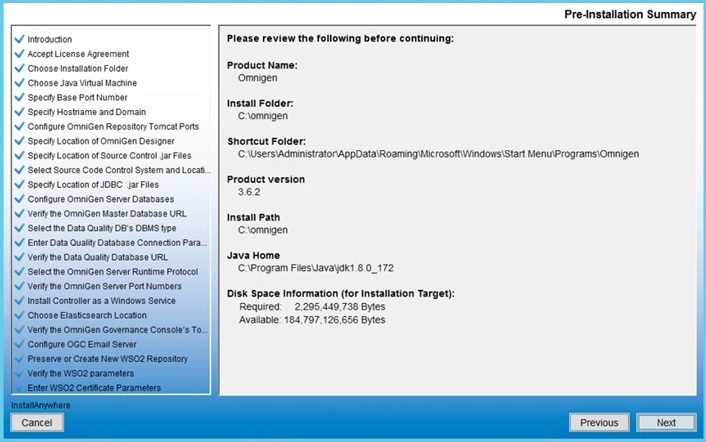
Task: Select Enter WSO2 Certificate Parameters step
Action: tap(94, 388)
